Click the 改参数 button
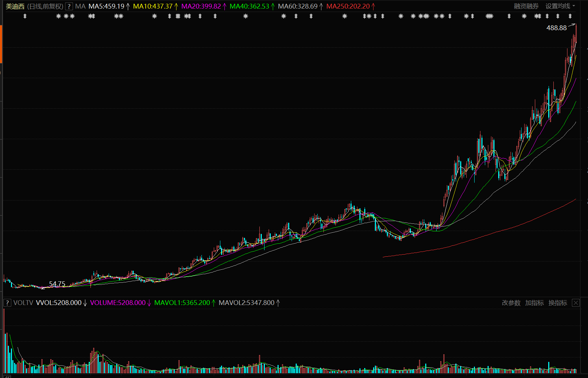The image size is (588, 378). [x=511, y=303]
